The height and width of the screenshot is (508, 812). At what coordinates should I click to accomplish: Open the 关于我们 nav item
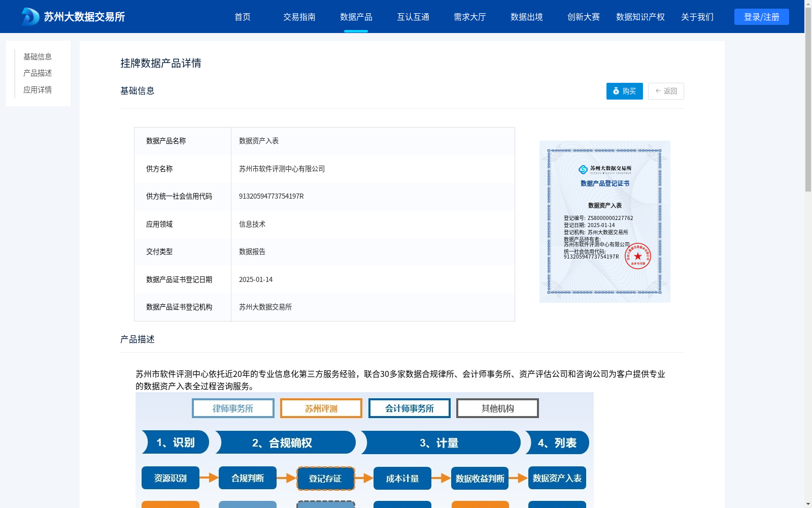(x=697, y=17)
